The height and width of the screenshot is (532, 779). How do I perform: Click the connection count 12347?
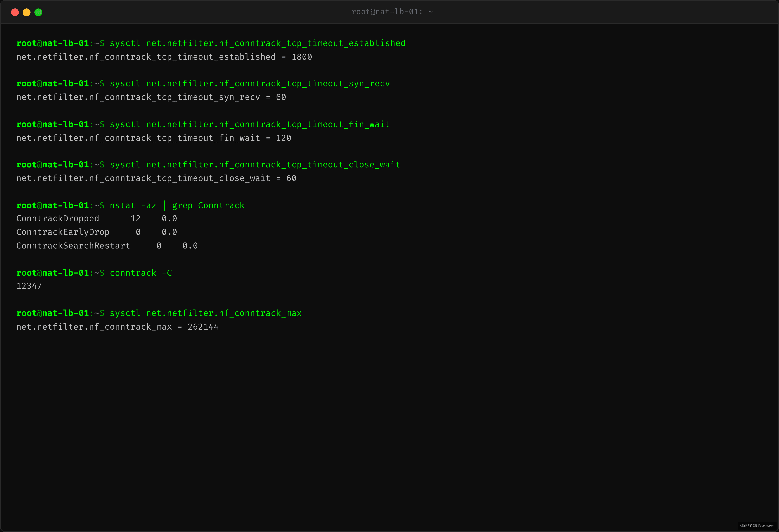(29, 286)
